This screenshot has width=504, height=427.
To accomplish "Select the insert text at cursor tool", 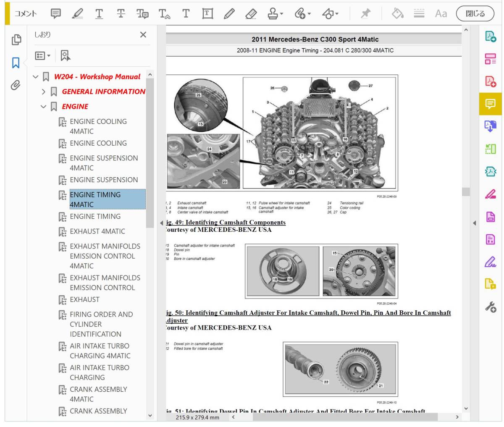I will click(164, 13).
